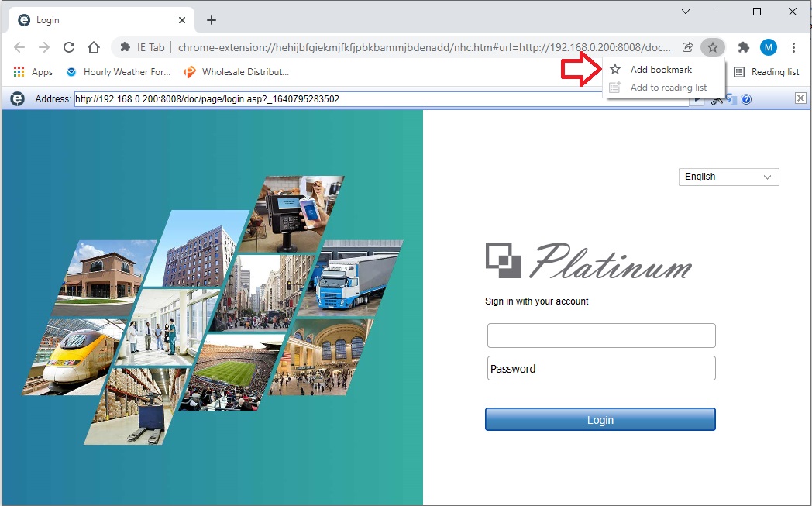Click the bookmark star icon in address bar
This screenshot has width=812, height=506.
pyautogui.click(x=712, y=47)
